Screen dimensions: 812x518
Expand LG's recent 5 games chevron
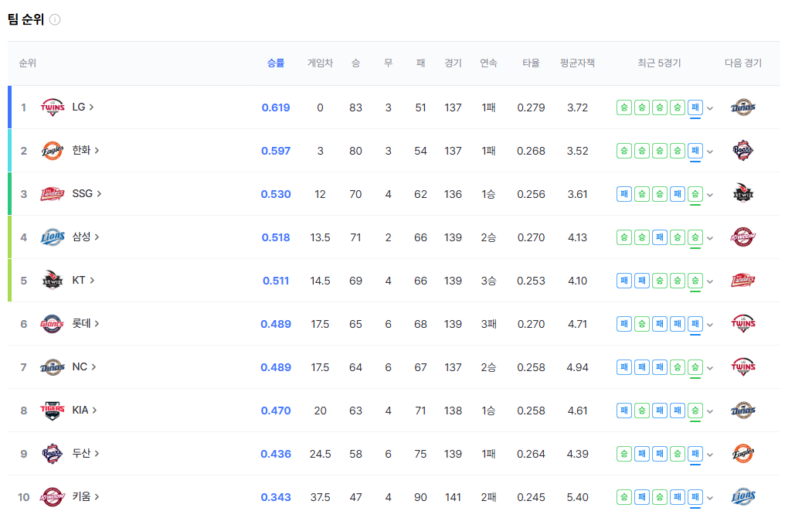pos(710,108)
